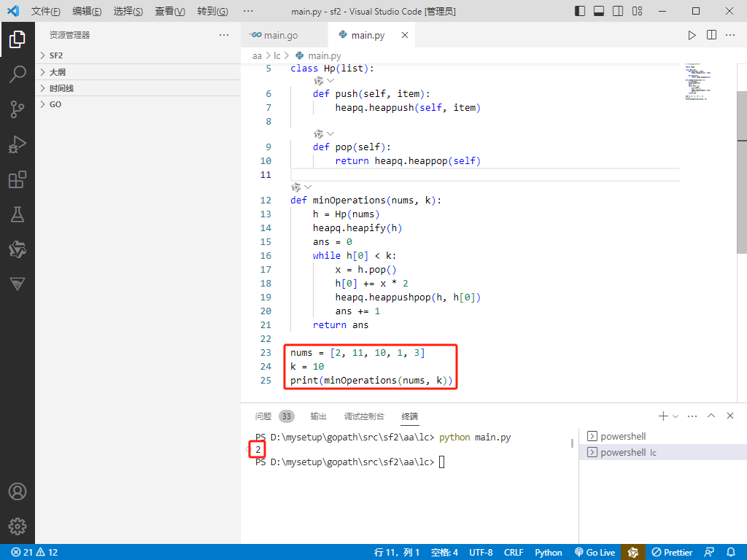The height and width of the screenshot is (560, 747).
Task: Open the terminal panel's More Actions ellipsis
Action: [x=692, y=416]
